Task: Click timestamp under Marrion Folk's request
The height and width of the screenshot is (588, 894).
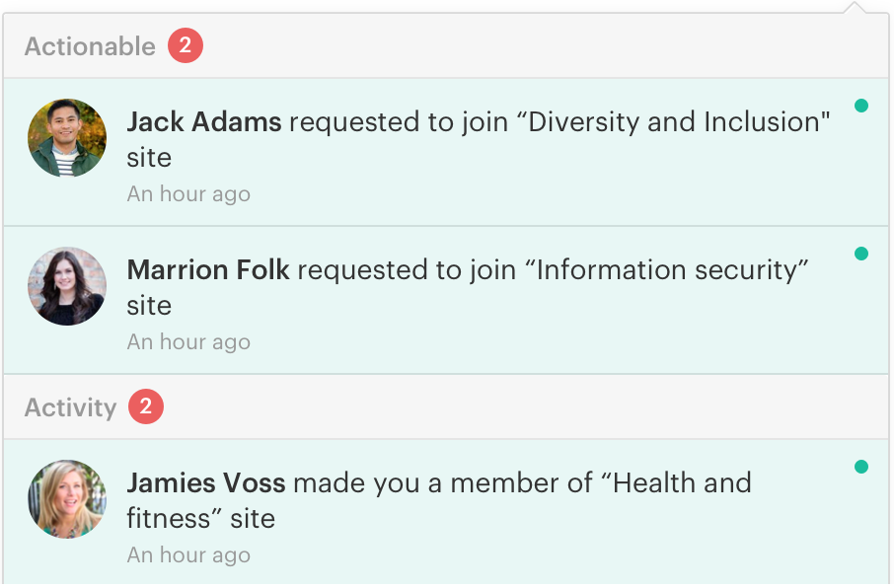Action: click(x=188, y=342)
